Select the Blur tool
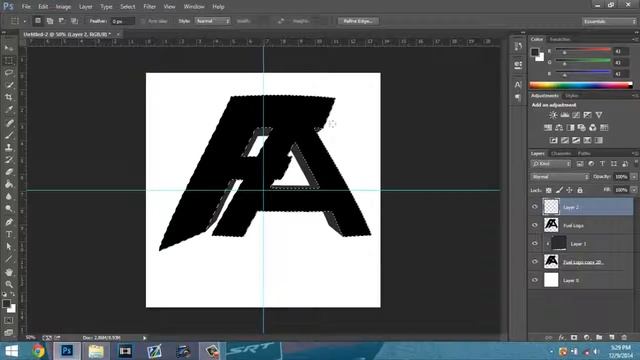The width and height of the screenshot is (640, 360). coord(9,196)
